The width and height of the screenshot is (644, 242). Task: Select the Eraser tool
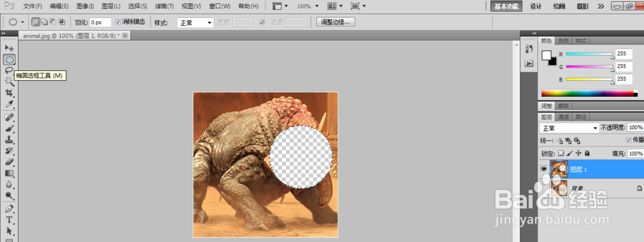(x=9, y=162)
